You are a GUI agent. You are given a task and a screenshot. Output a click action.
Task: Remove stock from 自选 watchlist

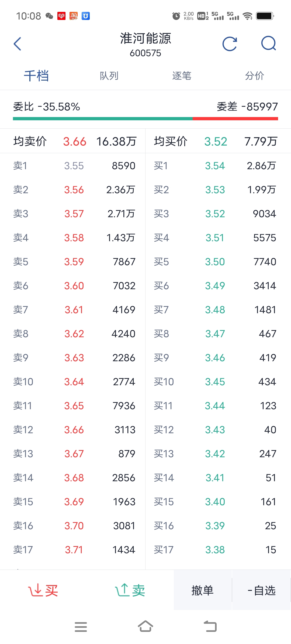(261, 590)
